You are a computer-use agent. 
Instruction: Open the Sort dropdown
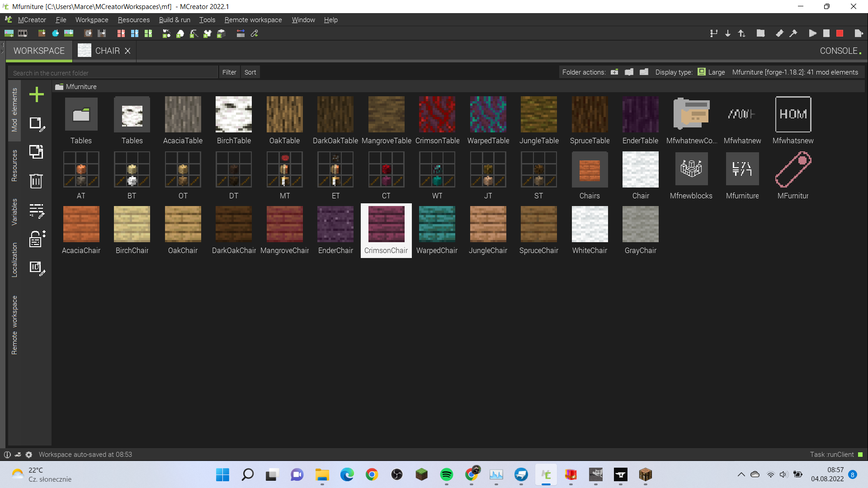click(250, 72)
